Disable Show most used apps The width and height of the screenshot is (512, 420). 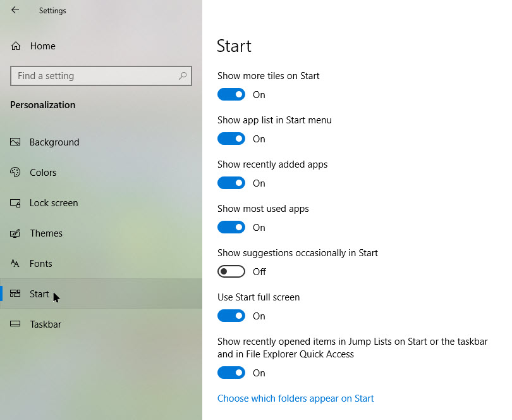[231, 226]
